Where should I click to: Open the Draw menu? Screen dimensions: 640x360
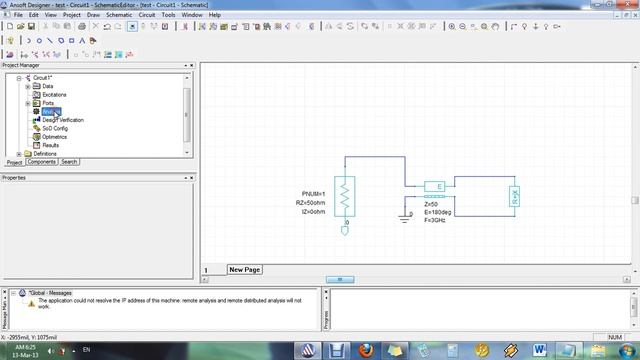click(93, 15)
